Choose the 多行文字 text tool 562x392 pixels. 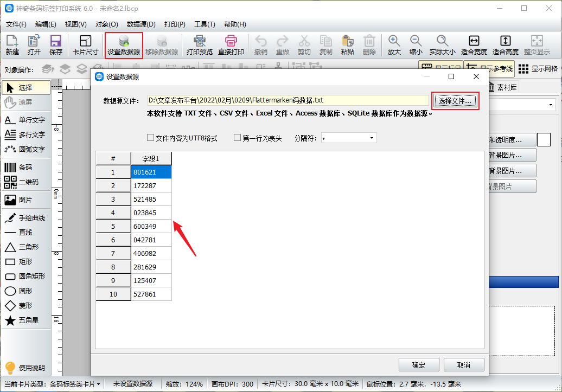26,134
